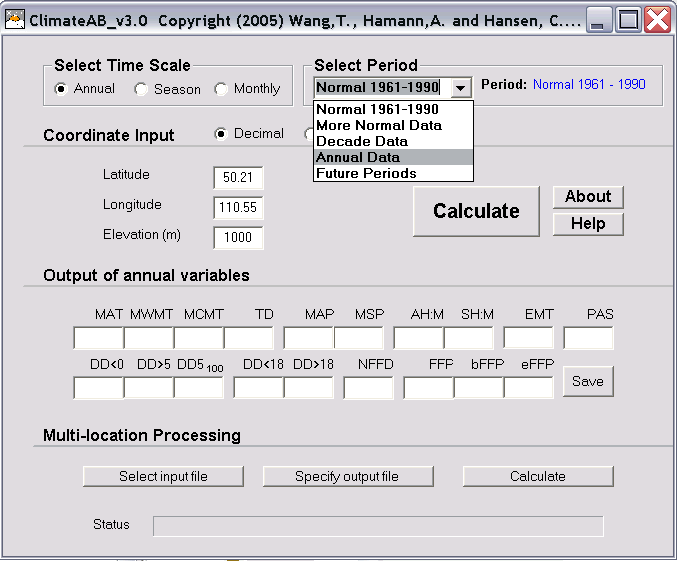Click the Multi-location Processing heading
Screen dimensions: 677x561
tap(142, 435)
